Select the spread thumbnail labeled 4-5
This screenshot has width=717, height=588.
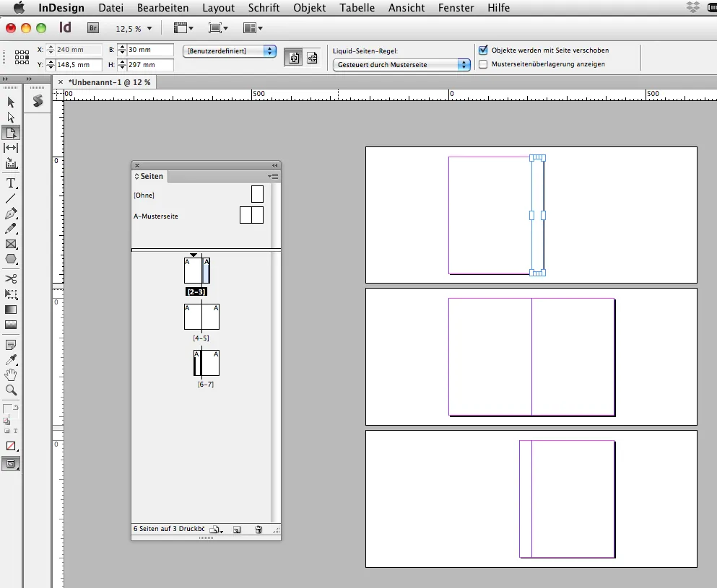[201, 315]
